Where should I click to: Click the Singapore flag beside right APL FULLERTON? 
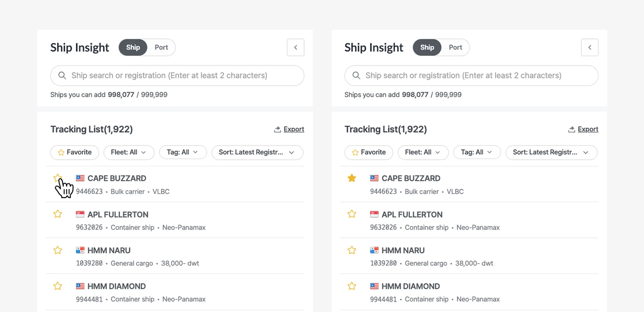click(x=374, y=214)
